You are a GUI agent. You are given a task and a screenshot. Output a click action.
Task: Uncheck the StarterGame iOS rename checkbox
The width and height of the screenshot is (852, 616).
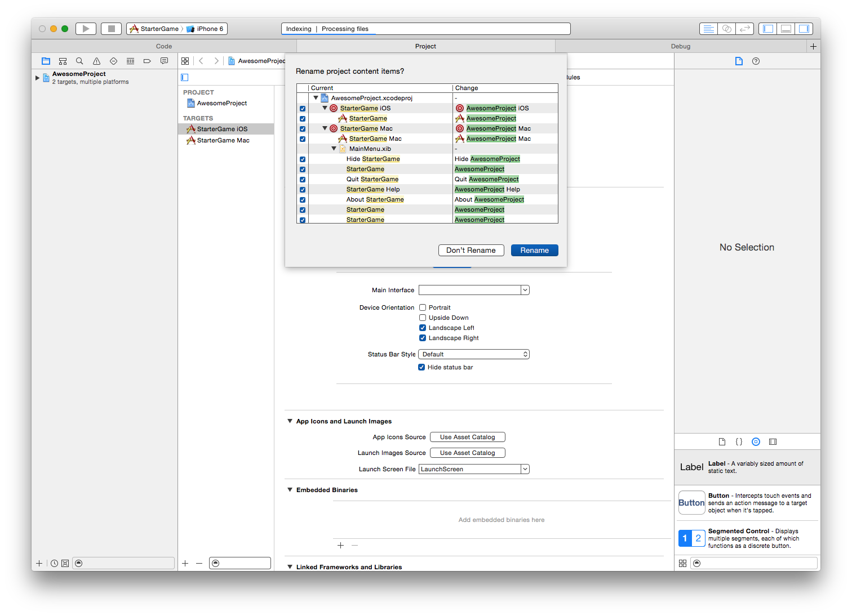[303, 109]
